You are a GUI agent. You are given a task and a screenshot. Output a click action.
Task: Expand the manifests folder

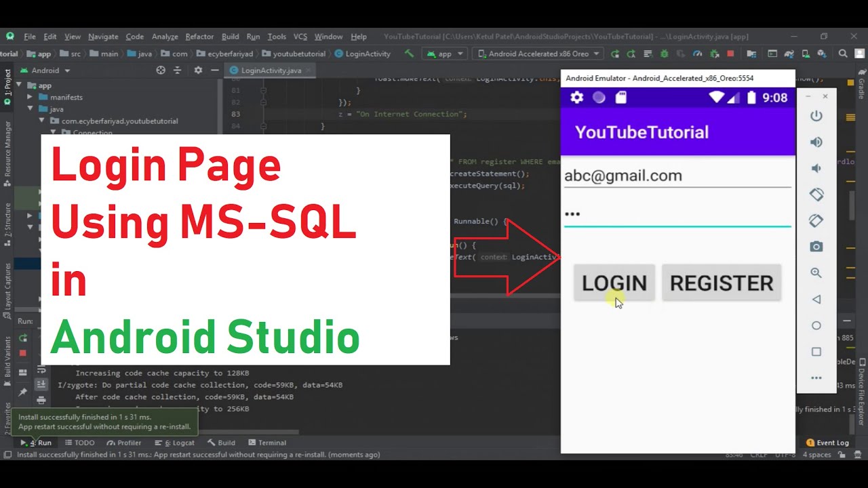[30, 97]
